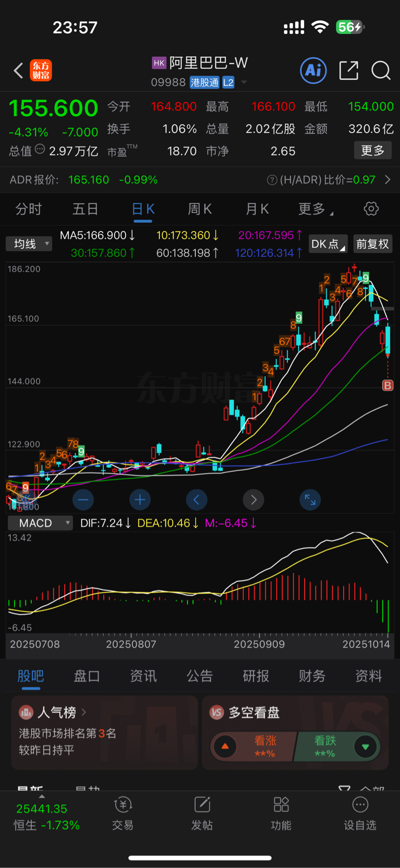Tap the B buy signal marker
This screenshot has height=868, width=400.
[387, 385]
